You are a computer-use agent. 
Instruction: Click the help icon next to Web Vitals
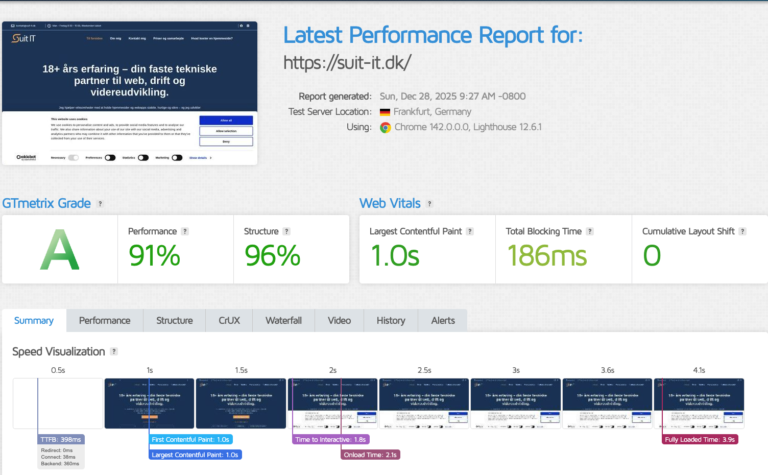click(427, 203)
